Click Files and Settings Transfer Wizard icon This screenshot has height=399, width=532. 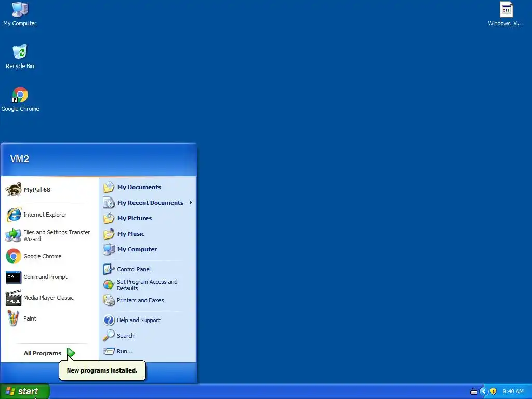[14, 235]
